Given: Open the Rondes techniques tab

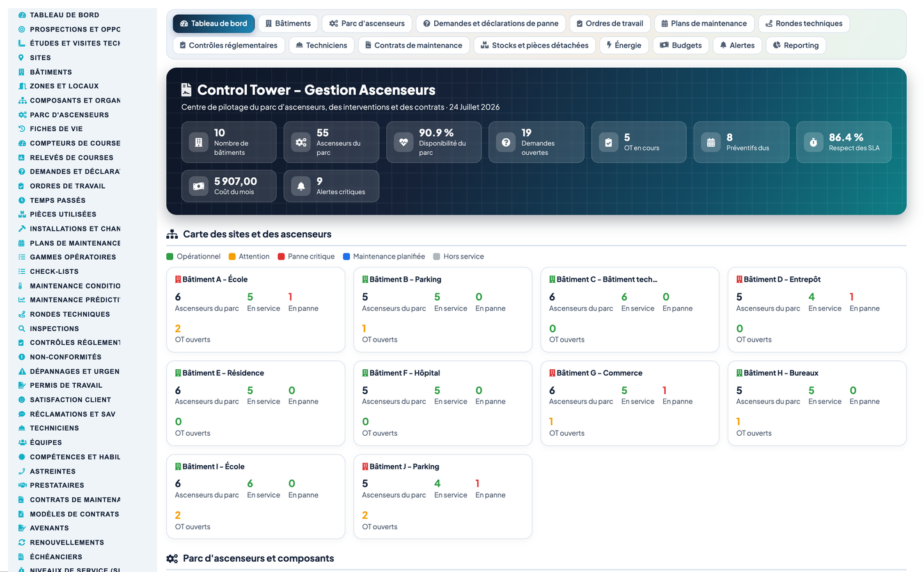Looking at the screenshot, I should [804, 24].
